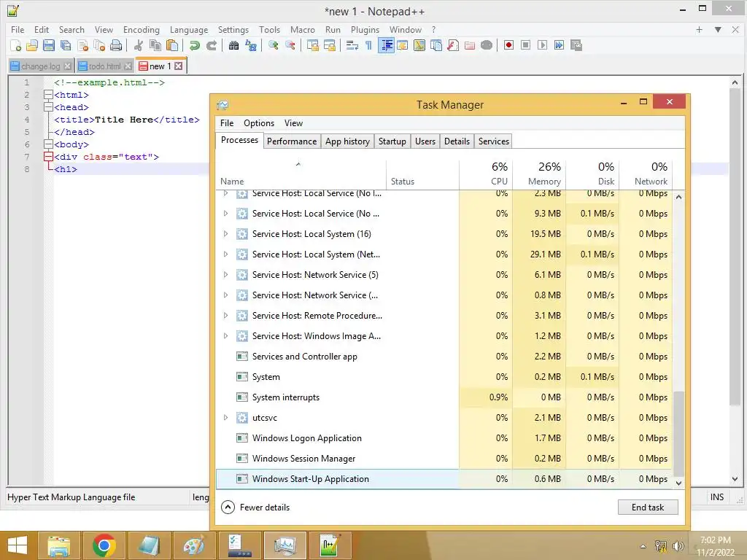Click the Zoom In magnifier icon

tap(273, 45)
